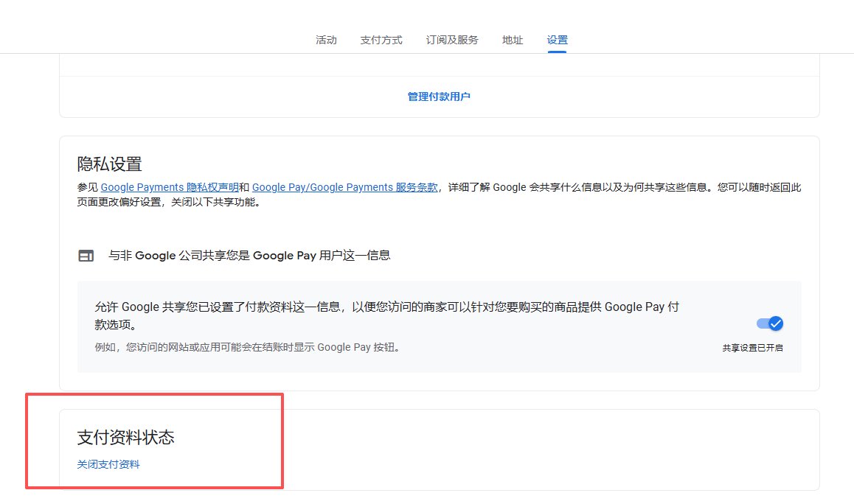Image resolution: width=854 pixels, height=504 pixels.
Task: Open the Google Payments 隐私权声明 link
Action: [170, 187]
